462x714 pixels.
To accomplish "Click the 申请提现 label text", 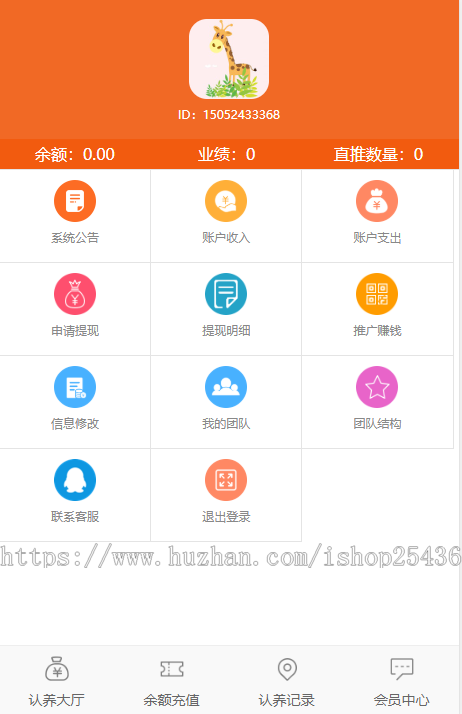I will pos(75,331).
